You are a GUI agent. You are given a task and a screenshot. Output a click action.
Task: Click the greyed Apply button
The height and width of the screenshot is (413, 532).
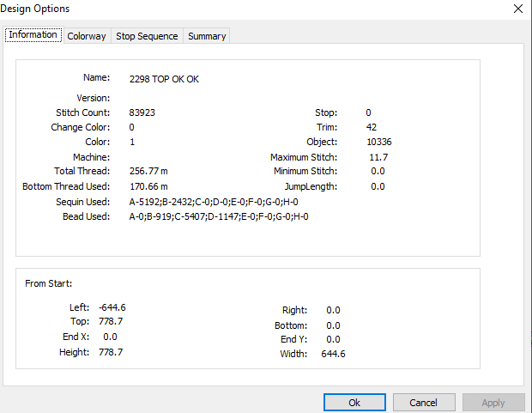tap(493, 403)
